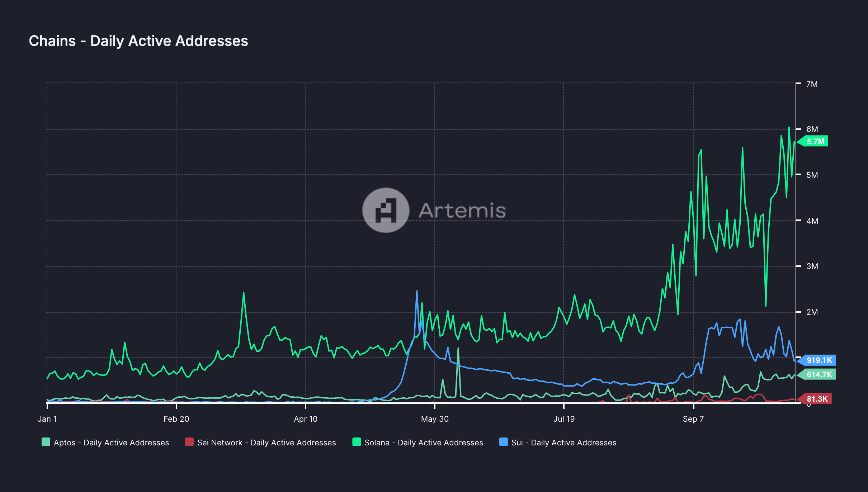Toggle the Solana - Daily Active Addresses legend label
The width and height of the screenshot is (868, 492).
424,443
